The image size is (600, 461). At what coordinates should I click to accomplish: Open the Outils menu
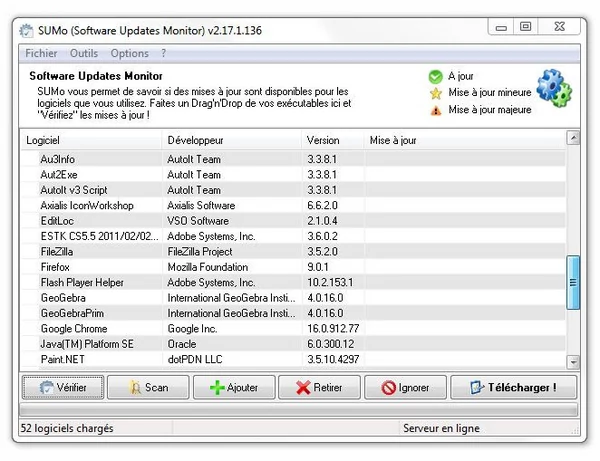[84, 53]
